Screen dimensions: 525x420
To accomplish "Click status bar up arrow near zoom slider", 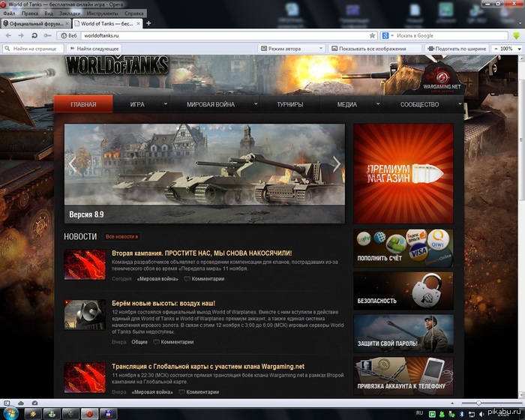I will click(452, 403).
